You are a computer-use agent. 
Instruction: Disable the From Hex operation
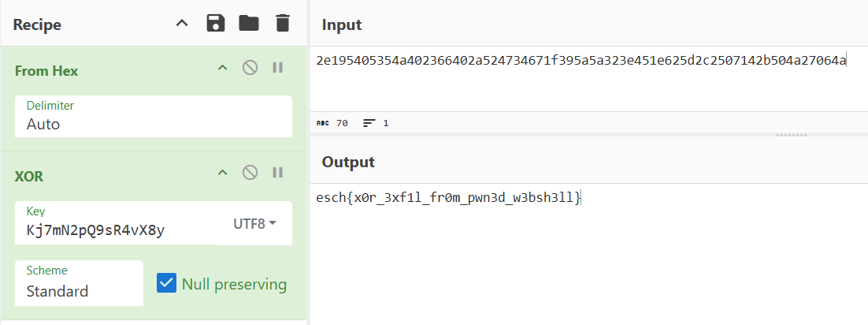250,68
